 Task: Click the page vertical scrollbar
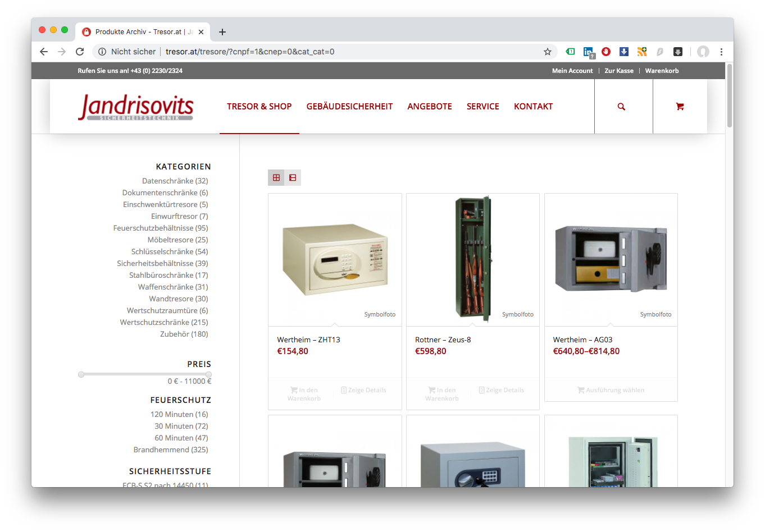tap(730, 95)
